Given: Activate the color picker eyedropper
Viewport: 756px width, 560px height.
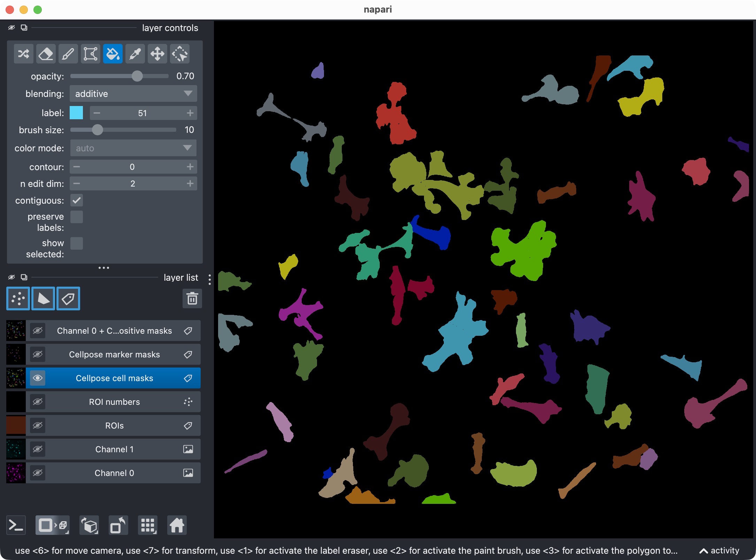Looking at the screenshot, I should pos(135,54).
